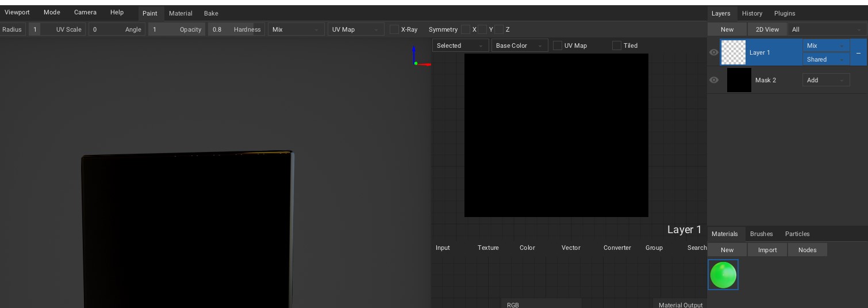Open the Selected dropdown
The width and height of the screenshot is (868, 308).
(460, 45)
